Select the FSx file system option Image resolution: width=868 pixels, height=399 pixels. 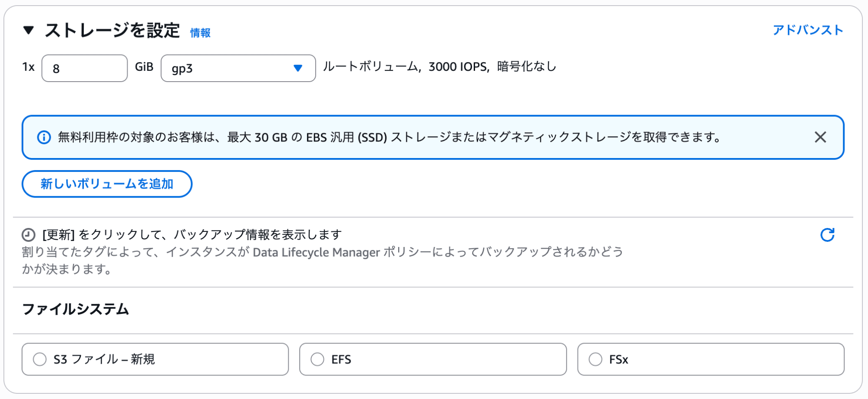coord(595,359)
